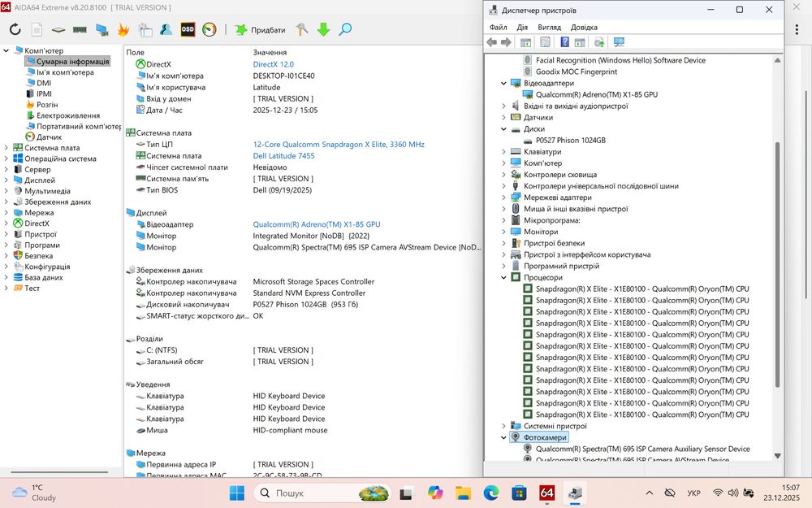Collapse the Комп'ютер tree node in AIDA64
The image size is (812, 508).
pyautogui.click(x=6, y=50)
